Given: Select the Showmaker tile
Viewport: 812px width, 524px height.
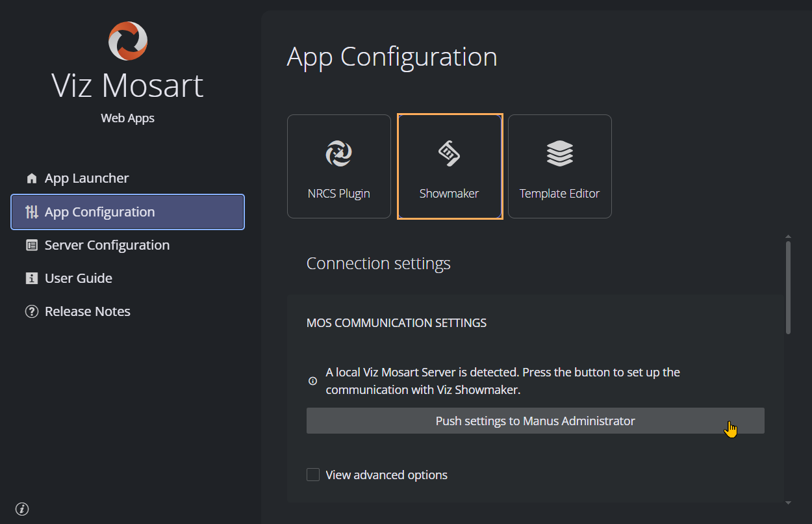Looking at the screenshot, I should (450, 166).
